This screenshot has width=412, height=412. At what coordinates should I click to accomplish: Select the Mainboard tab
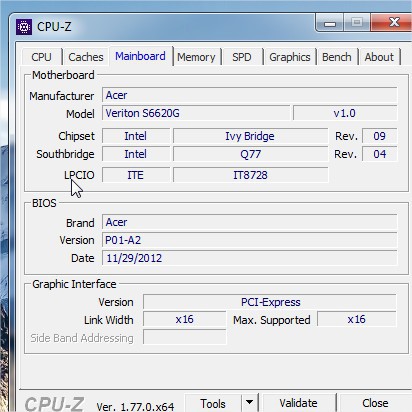point(140,56)
